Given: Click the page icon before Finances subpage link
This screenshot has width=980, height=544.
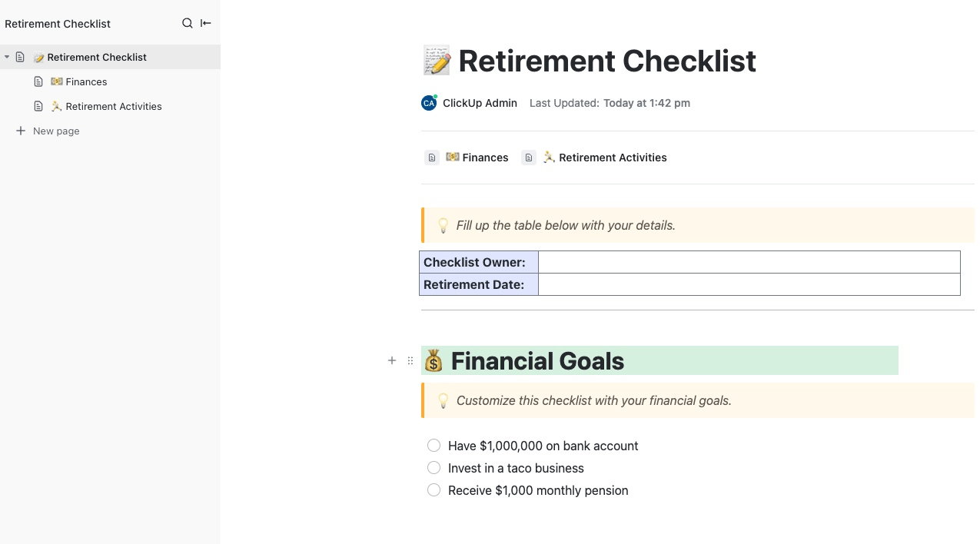Looking at the screenshot, I should coord(432,158).
